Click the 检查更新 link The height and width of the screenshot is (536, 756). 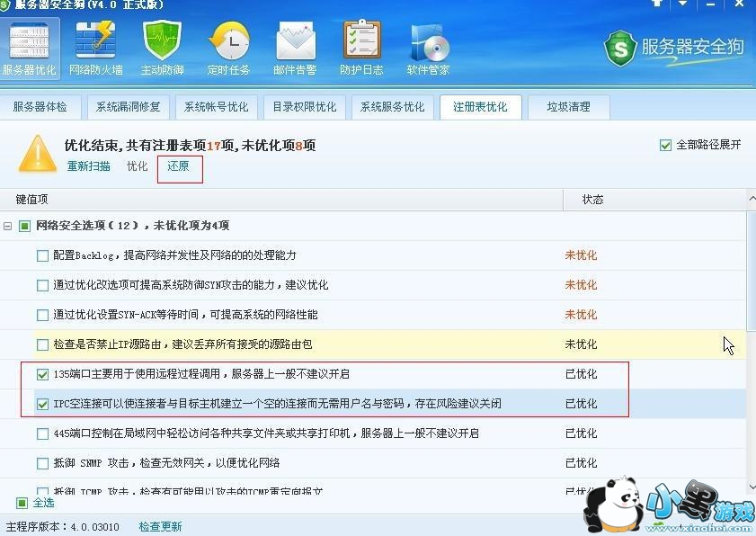click(161, 527)
